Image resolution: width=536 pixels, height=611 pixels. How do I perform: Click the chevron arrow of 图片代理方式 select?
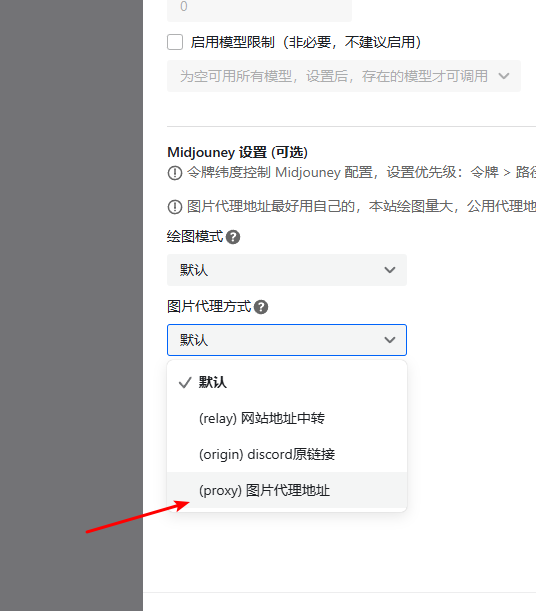point(390,340)
